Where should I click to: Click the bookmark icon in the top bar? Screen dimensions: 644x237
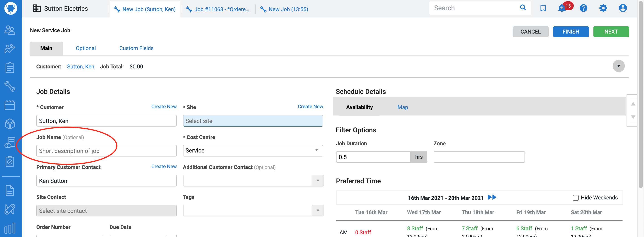click(x=543, y=8)
